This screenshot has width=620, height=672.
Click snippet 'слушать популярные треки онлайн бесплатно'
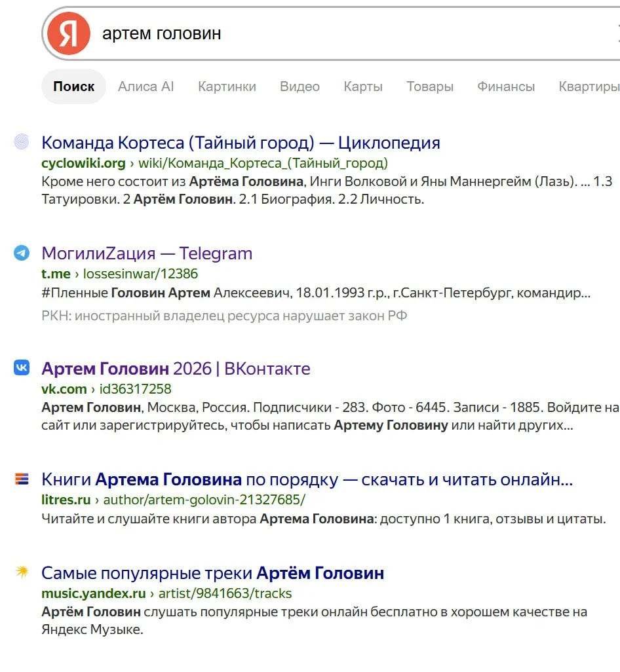pos(315,620)
